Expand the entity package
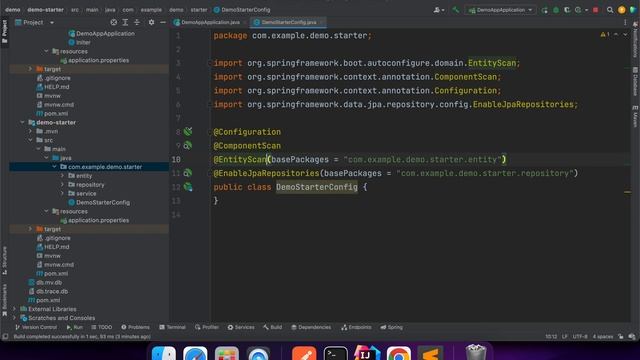640x360 pixels. pyautogui.click(x=62, y=176)
